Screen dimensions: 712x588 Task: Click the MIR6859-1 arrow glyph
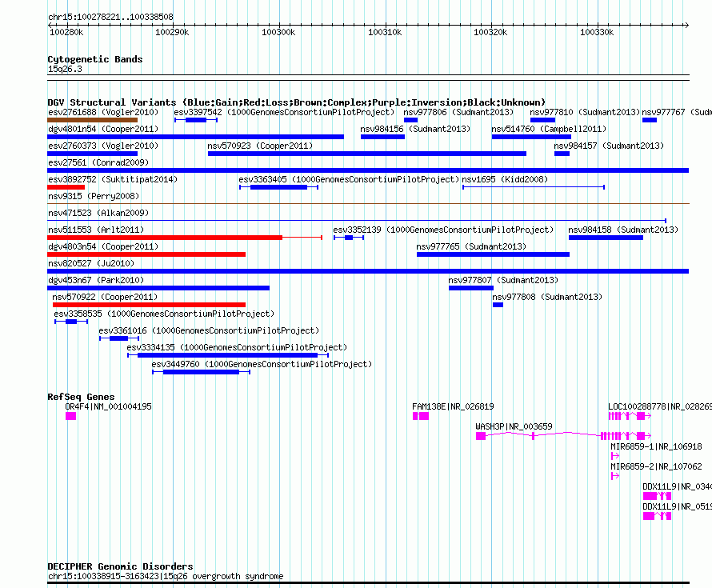point(615,456)
